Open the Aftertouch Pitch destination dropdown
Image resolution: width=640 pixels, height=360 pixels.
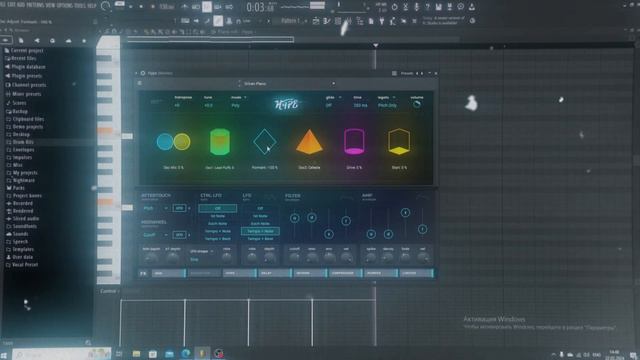tap(166, 208)
